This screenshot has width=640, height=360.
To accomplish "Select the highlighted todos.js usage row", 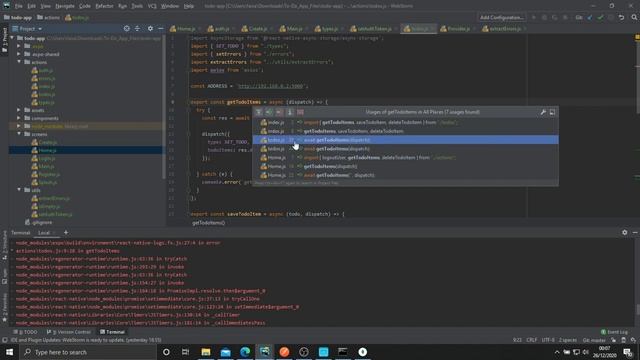I will click(x=405, y=140).
